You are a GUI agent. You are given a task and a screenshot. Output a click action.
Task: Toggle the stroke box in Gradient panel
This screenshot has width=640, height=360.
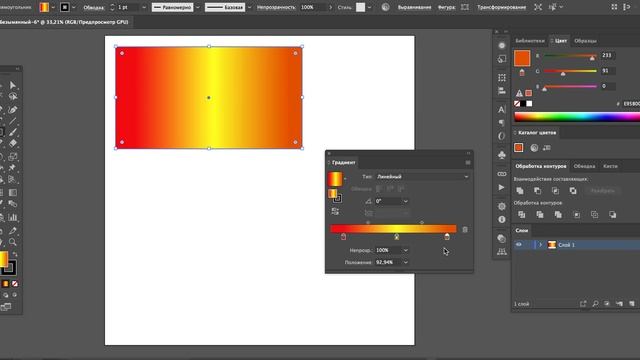[x=337, y=199]
